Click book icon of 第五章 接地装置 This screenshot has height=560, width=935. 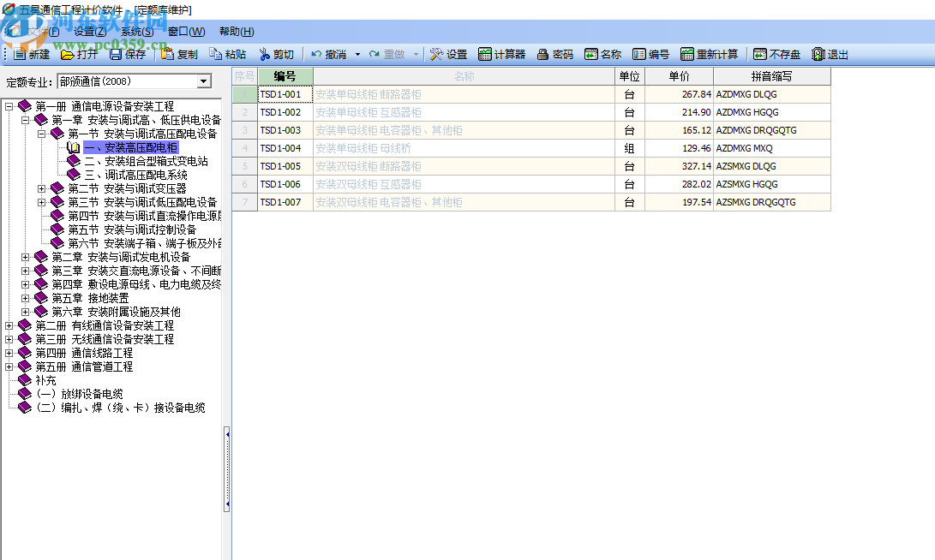[x=41, y=298]
